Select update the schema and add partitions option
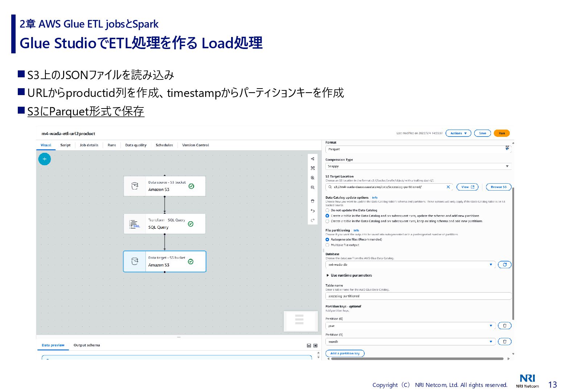Viewport: 566px width, 392px height. point(327,216)
